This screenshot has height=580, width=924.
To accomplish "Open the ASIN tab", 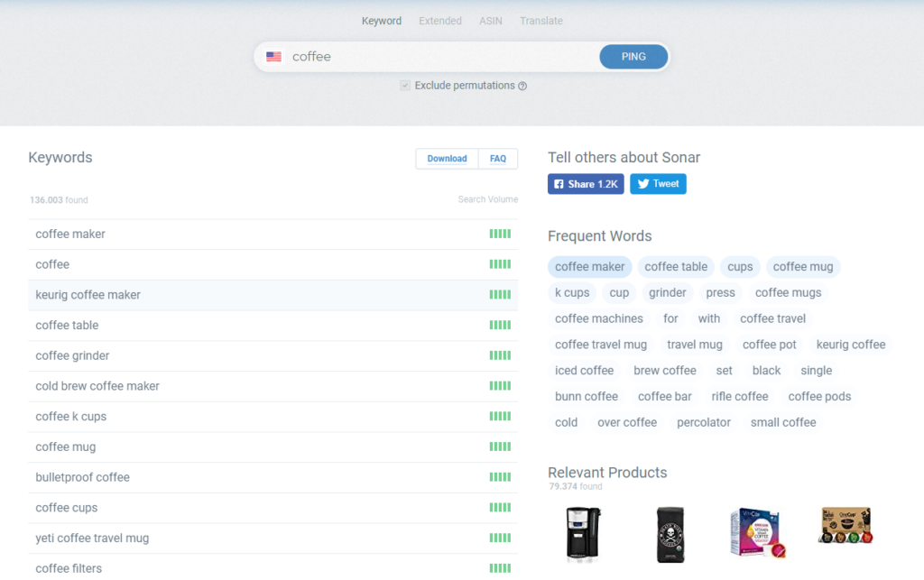I will (490, 20).
